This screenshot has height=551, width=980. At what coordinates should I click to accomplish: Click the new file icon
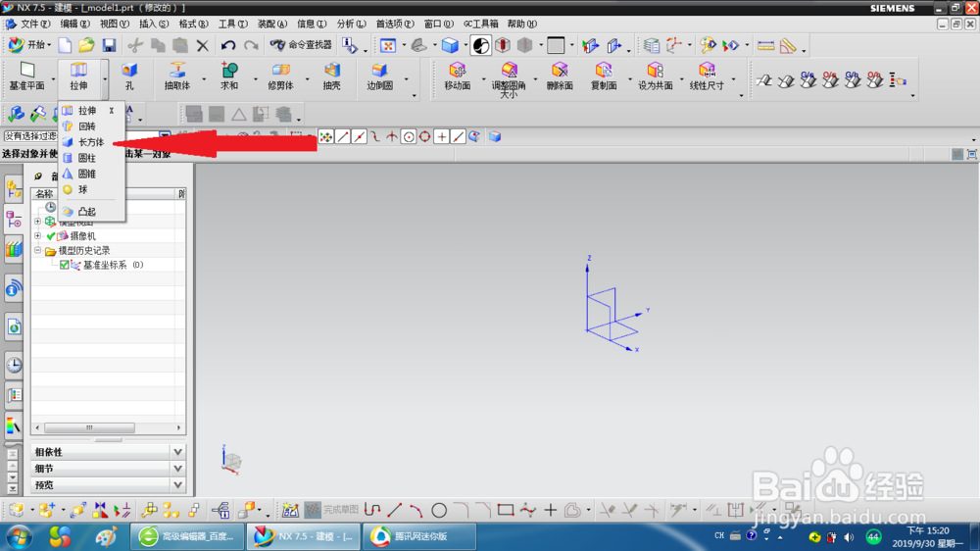point(65,45)
